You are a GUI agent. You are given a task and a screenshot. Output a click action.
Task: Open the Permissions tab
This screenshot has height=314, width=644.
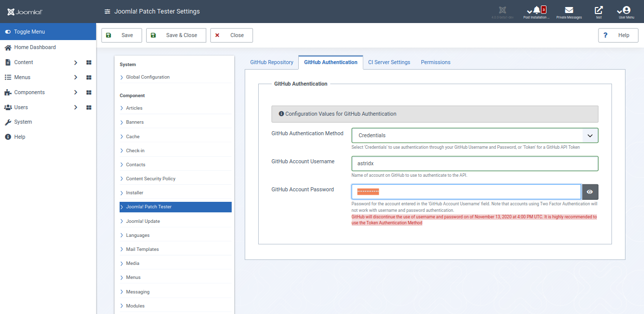tap(436, 62)
